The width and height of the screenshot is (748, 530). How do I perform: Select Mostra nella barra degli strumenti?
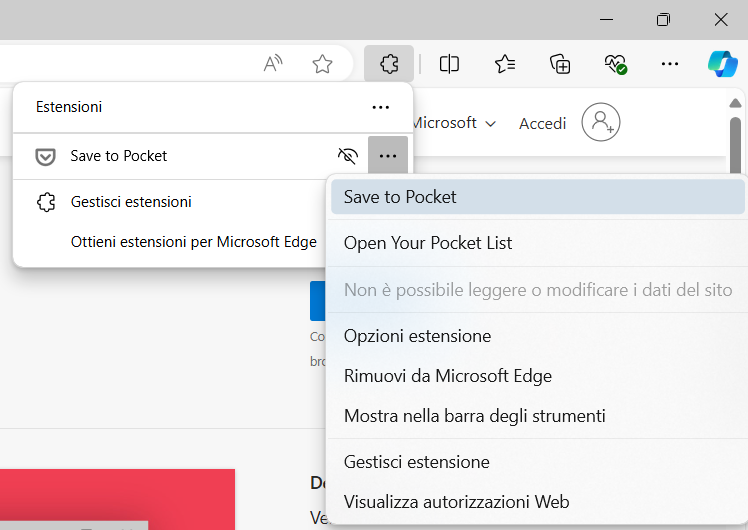coord(538,416)
